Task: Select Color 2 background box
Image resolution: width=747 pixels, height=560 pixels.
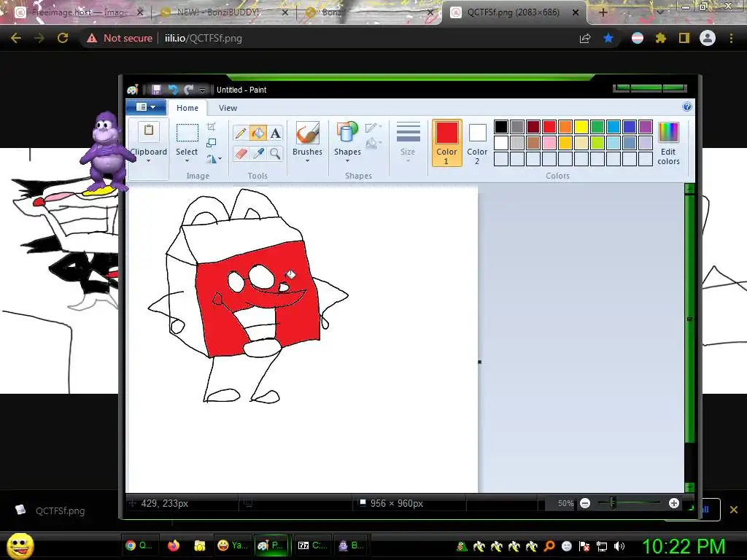Action: click(x=477, y=143)
